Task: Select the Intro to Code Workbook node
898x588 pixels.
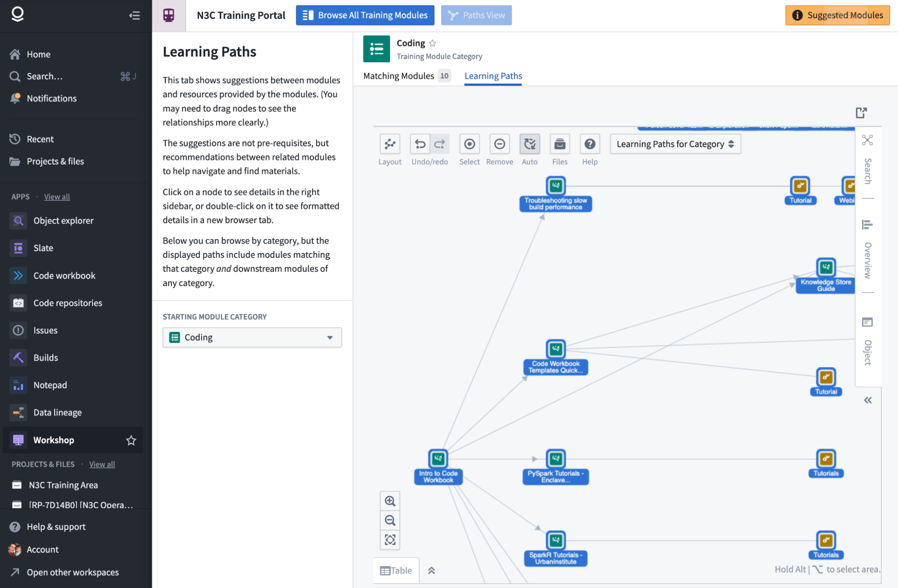Action: tap(438, 459)
